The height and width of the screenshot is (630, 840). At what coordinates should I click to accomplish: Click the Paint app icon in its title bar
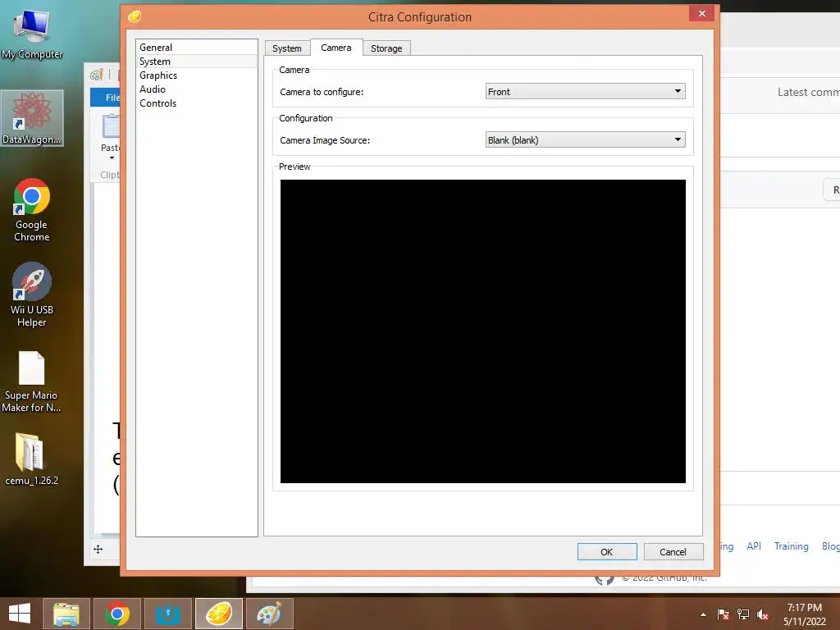coord(97,75)
